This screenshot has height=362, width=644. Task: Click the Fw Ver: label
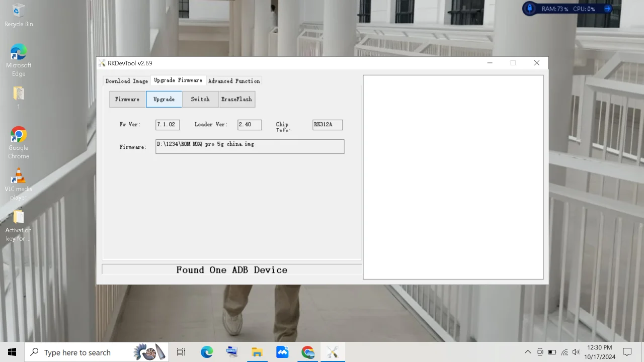click(130, 124)
